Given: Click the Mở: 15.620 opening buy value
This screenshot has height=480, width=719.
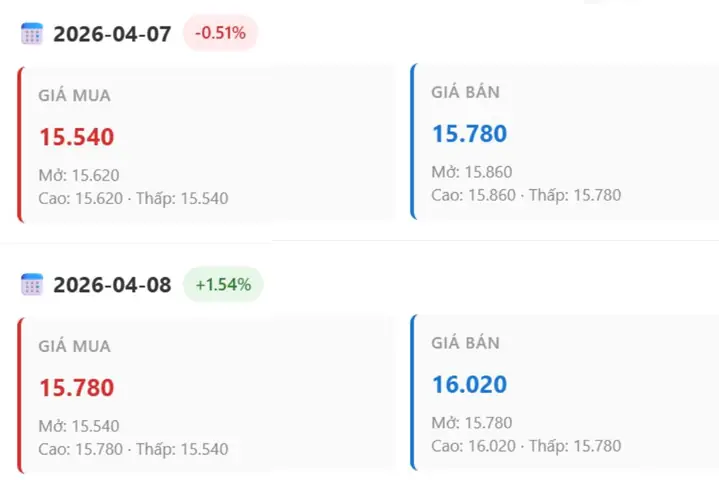Looking at the screenshot, I should pyautogui.click(x=79, y=175).
